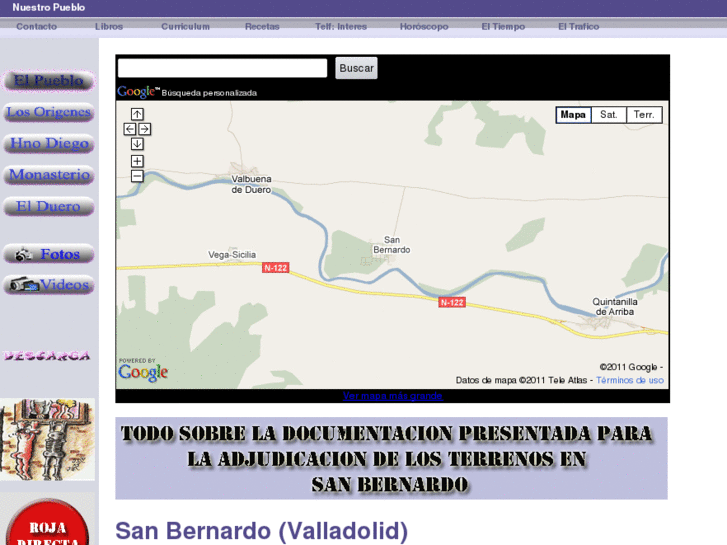Screen dimensions: 727x545
Task: Go to the Horoscopo menu item
Action: [x=424, y=27]
